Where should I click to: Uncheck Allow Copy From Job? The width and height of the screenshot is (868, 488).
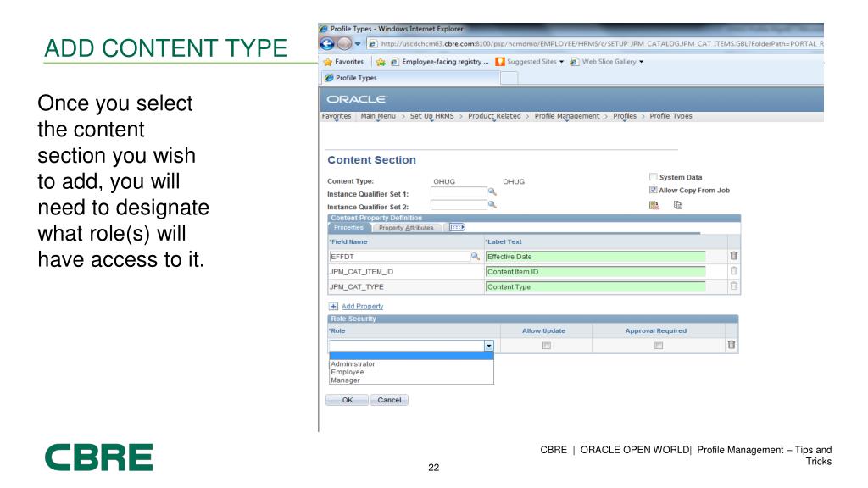pos(654,190)
